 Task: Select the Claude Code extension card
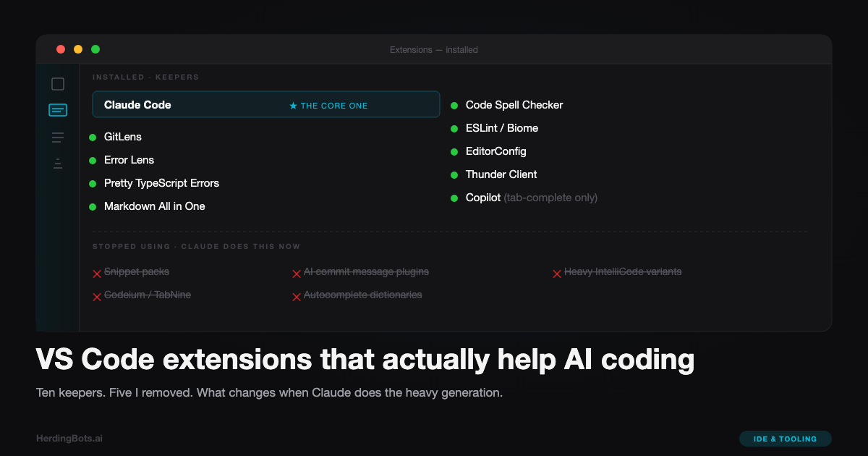point(266,104)
